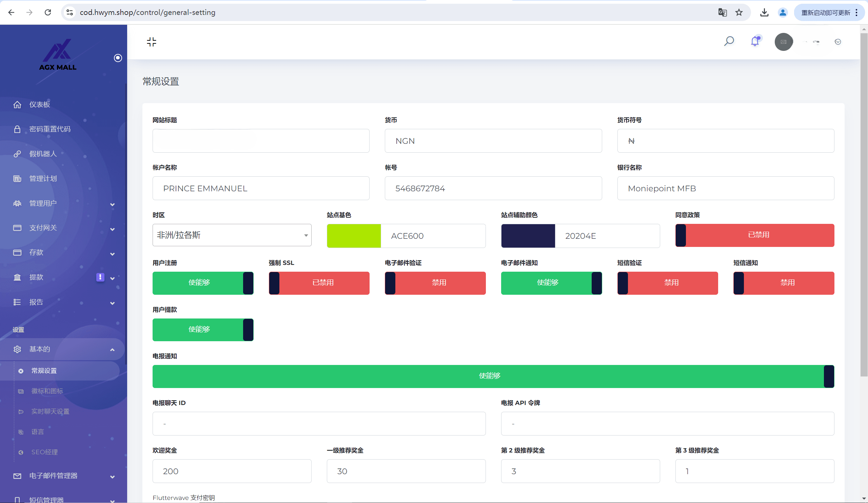Click the browser downloads icon
The image size is (868, 503).
coord(764,13)
